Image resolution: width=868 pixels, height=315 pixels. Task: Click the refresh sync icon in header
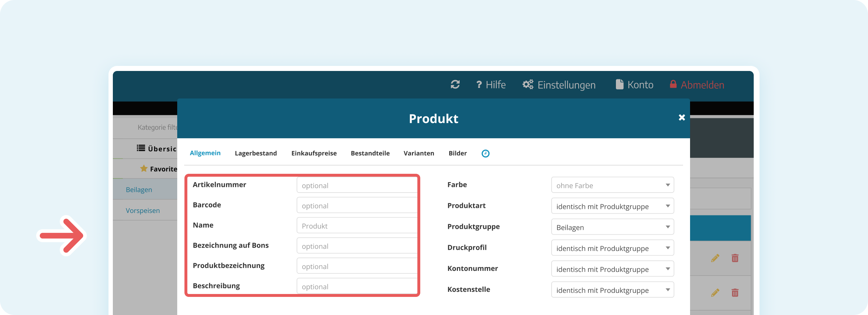pos(455,84)
